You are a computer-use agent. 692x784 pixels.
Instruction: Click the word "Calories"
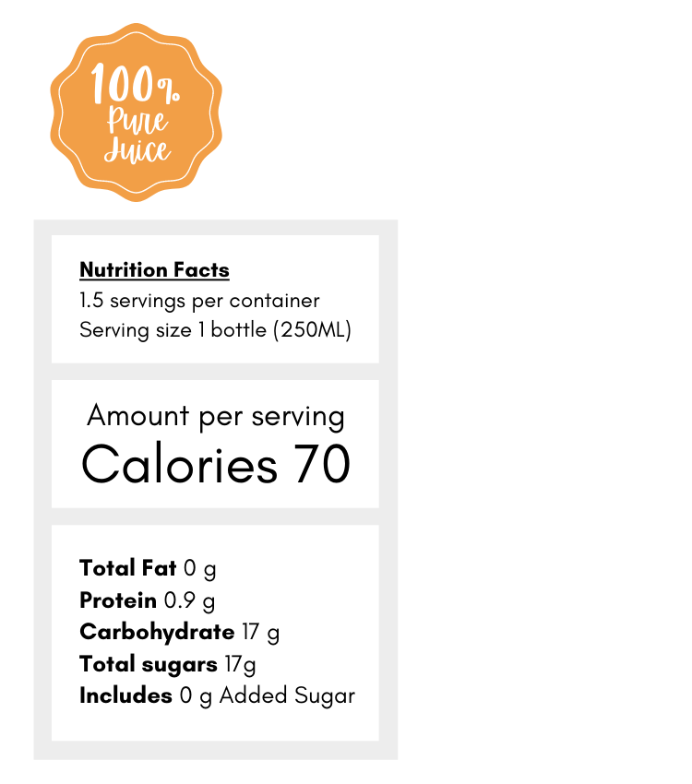pos(179,464)
